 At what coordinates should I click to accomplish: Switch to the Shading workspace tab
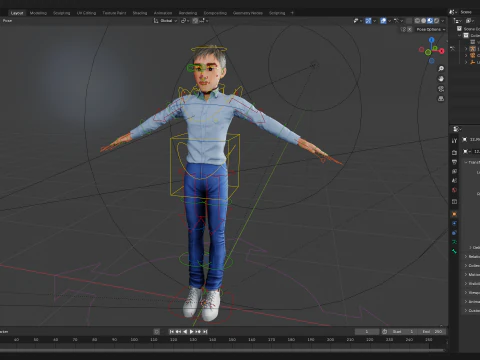(x=140, y=13)
